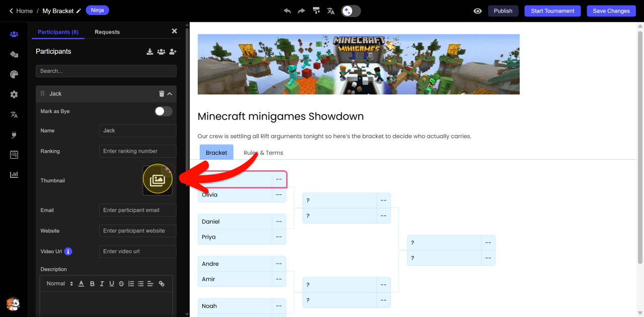Open settings gear in left sidebar
Image resolution: width=644 pixels, height=317 pixels.
14,94
